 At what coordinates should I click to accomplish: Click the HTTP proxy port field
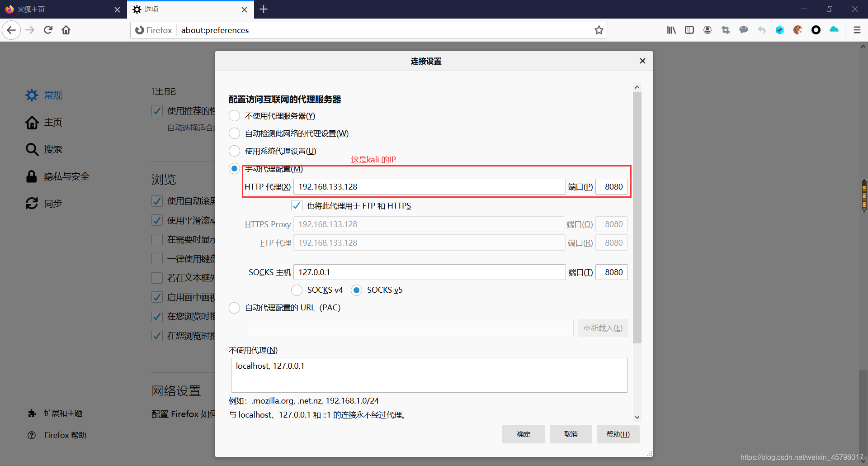(x=612, y=187)
